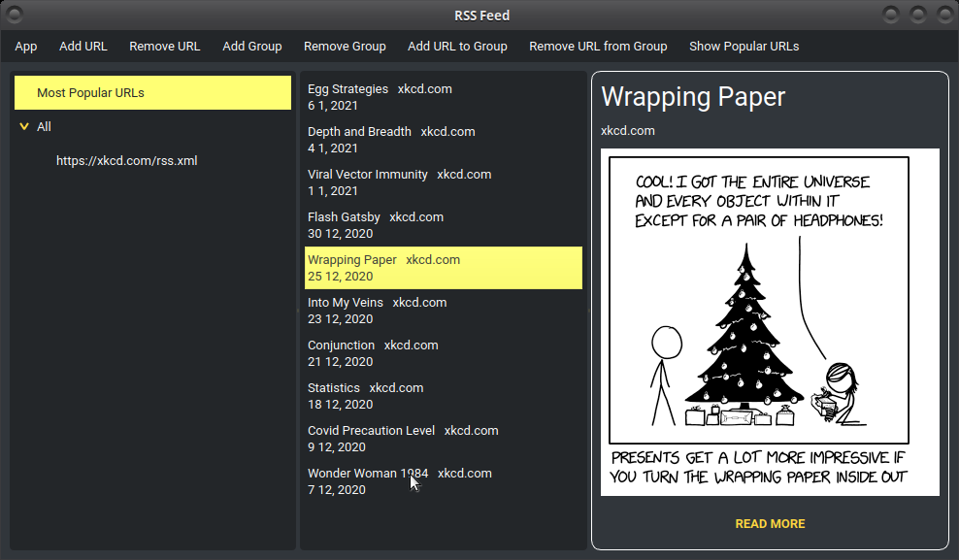Open Add Group menu item
Screen dimensions: 959x560
tap(252, 47)
